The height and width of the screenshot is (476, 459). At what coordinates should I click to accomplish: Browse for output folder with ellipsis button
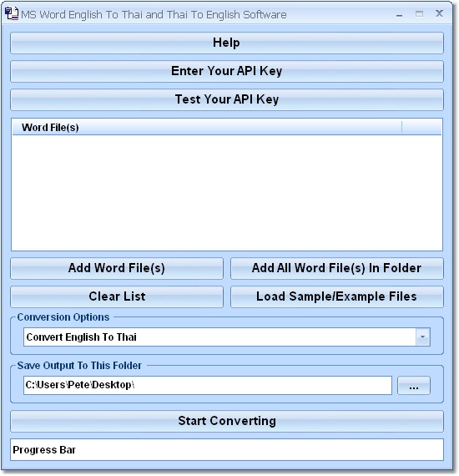414,386
